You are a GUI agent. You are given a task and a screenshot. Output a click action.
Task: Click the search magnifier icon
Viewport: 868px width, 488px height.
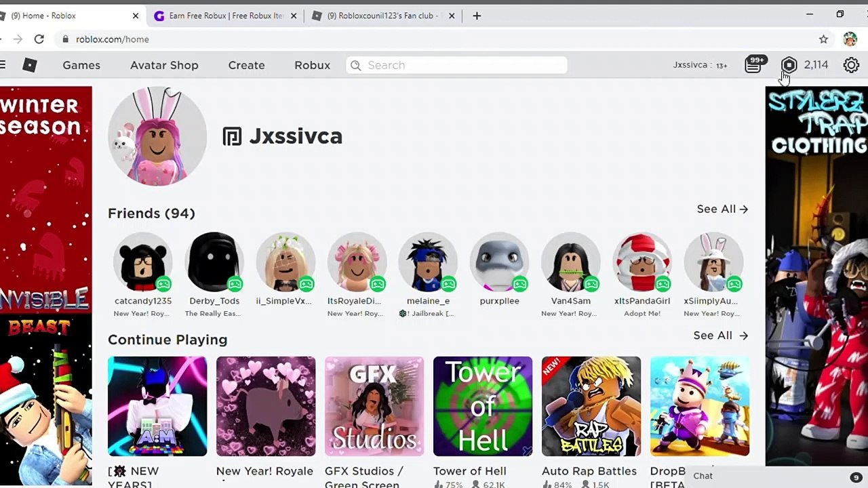coord(356,65)
